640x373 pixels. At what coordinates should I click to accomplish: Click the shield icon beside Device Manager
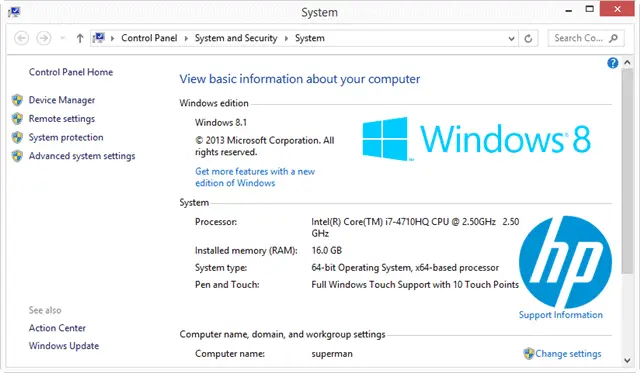(x=17, y=100)
